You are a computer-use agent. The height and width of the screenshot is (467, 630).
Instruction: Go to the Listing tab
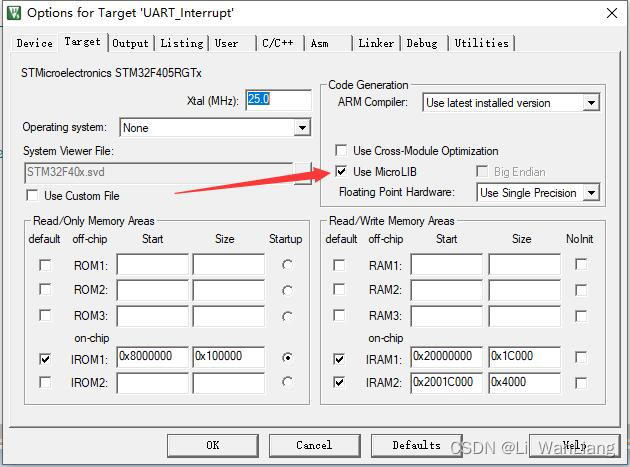point(182,43)
